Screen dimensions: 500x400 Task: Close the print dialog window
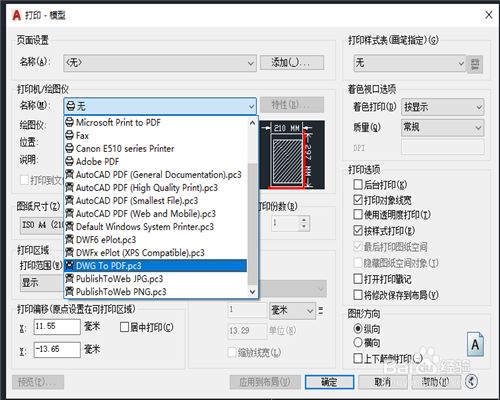point(489,15)
